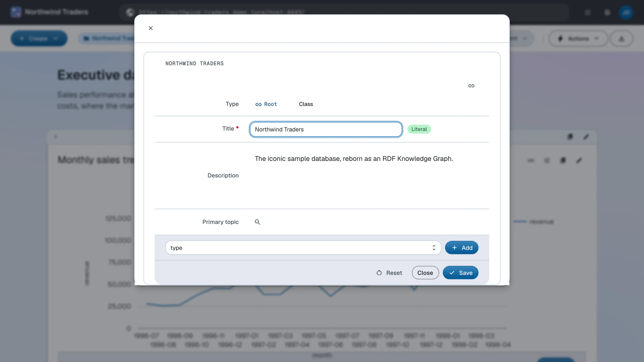Click the user avatar in the top bar
The width and height of the screenshot is (644, 362).
[626, 12]
